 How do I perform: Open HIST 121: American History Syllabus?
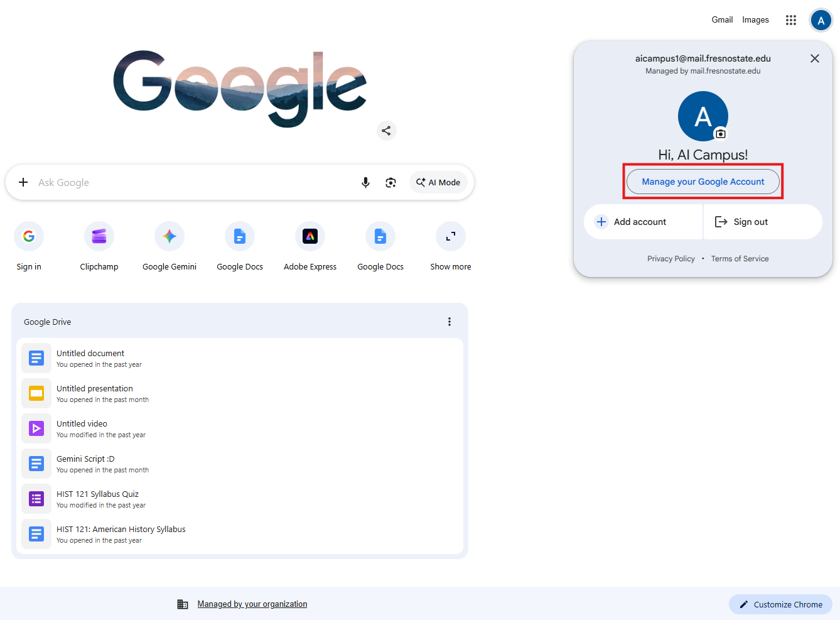[240, 534]
